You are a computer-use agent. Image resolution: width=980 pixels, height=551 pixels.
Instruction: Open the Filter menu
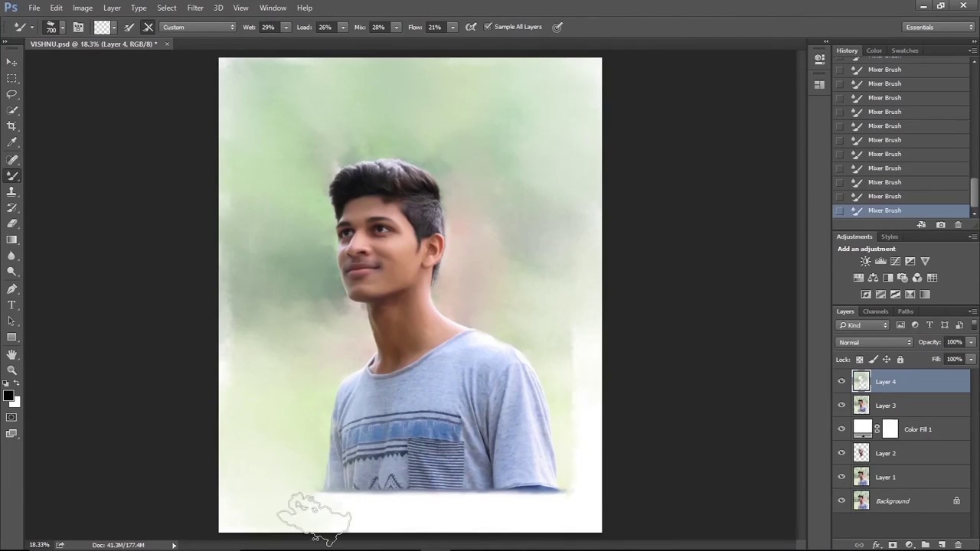[x=195, y=8]
